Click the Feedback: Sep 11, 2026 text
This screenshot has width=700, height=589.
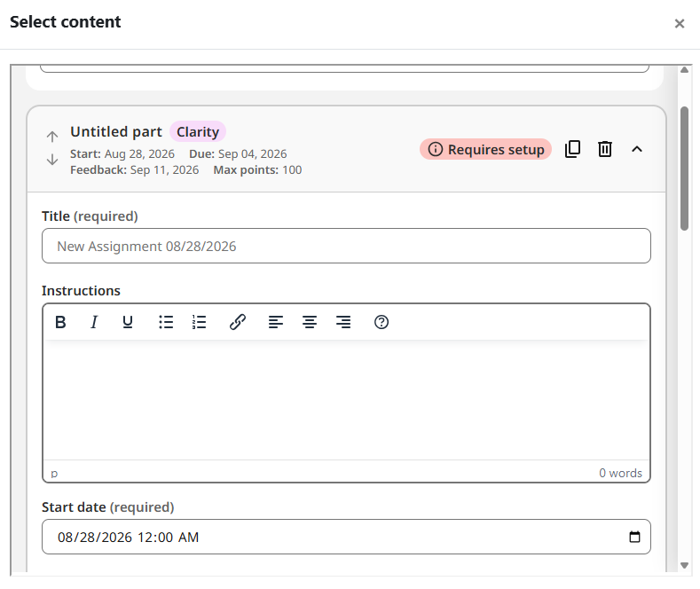pyautogui.click(x=134, y=170)
